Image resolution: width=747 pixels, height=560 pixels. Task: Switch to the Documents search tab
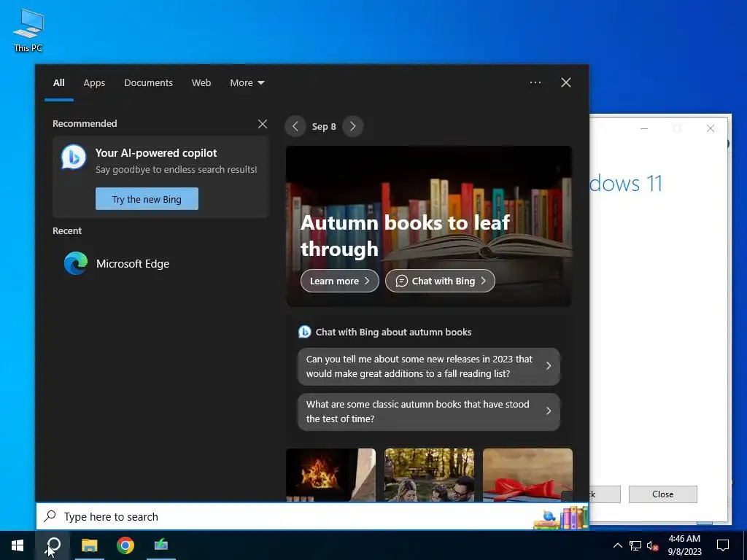tap(148, 83)
